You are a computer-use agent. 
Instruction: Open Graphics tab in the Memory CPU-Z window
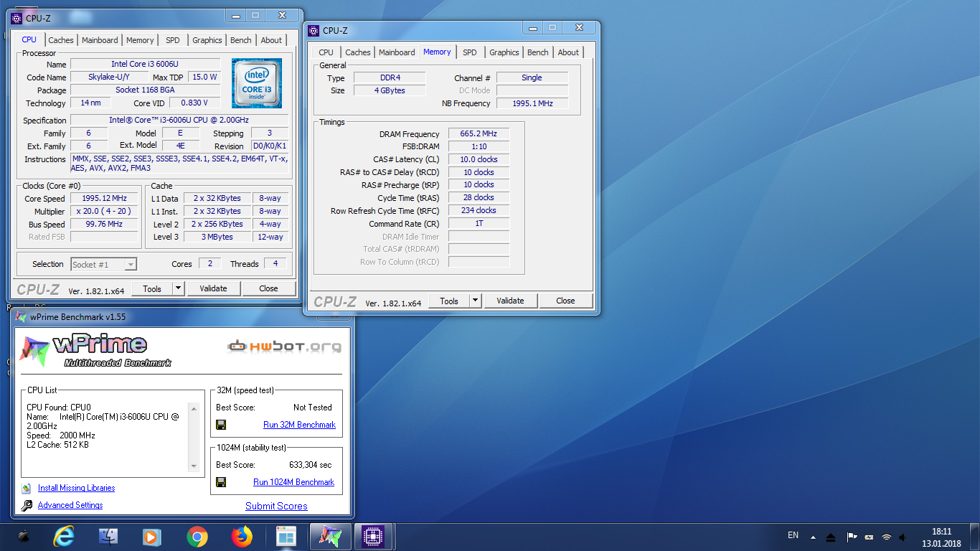504,52
